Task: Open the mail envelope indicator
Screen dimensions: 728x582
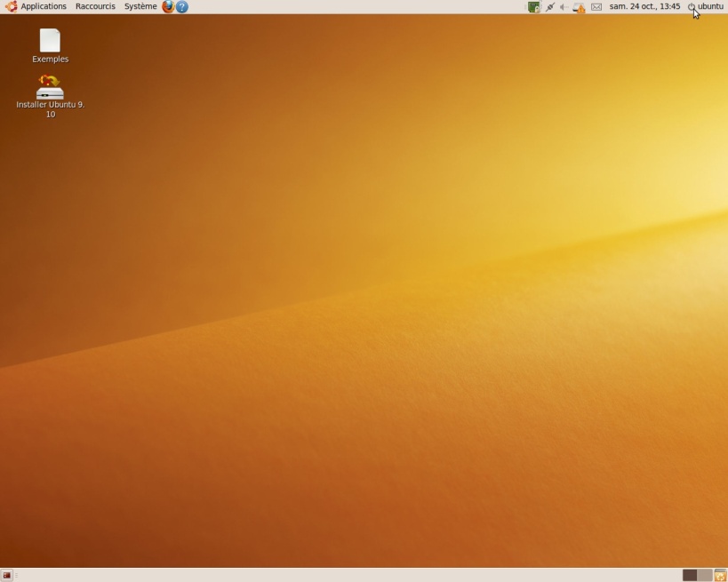Action: click(x=596, y=7)
